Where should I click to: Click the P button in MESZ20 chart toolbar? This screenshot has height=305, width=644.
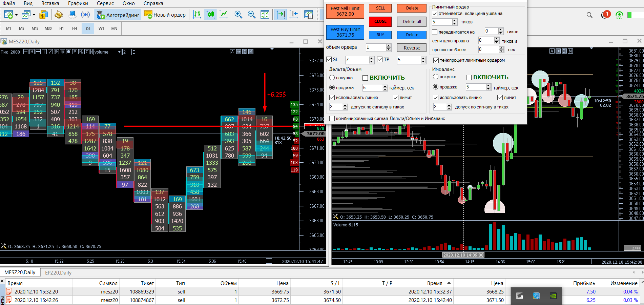75,52
